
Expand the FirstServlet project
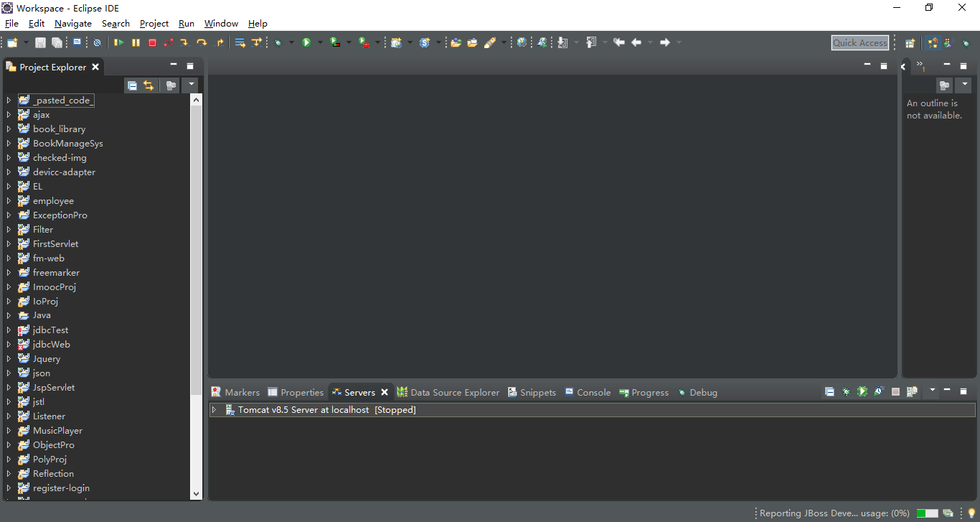pos(9,244)
